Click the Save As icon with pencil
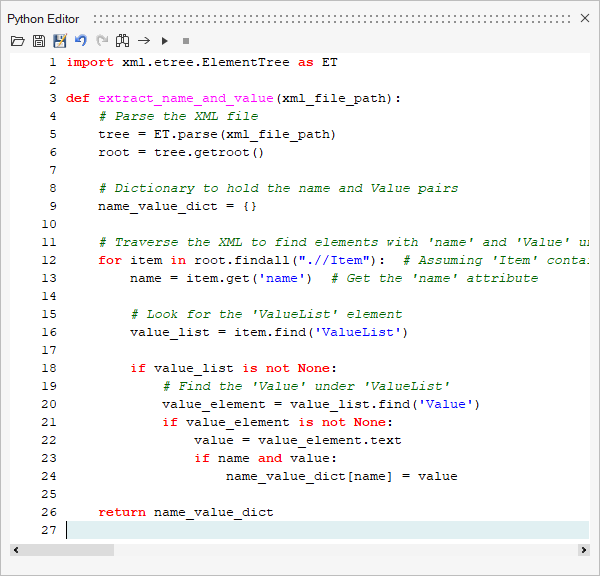600x576 pixels. pos(60,41)
